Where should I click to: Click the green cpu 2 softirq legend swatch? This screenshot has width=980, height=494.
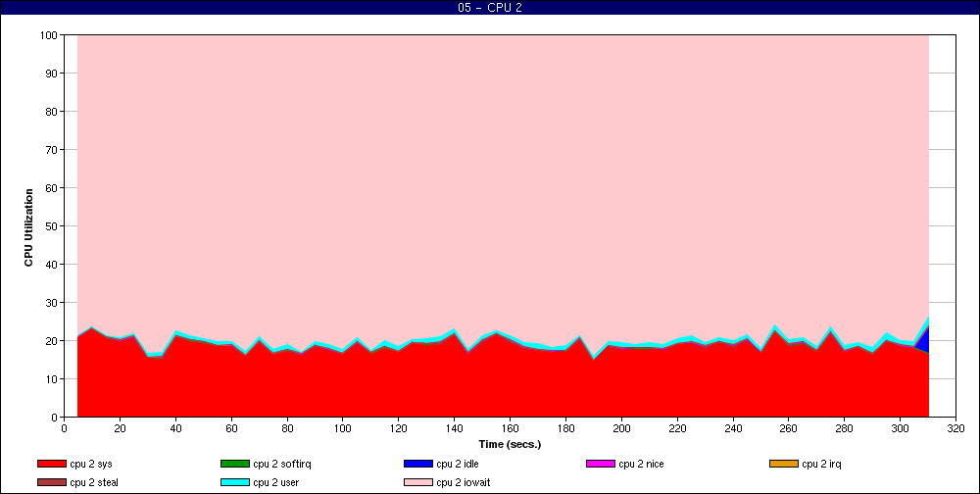coord(235,464)
